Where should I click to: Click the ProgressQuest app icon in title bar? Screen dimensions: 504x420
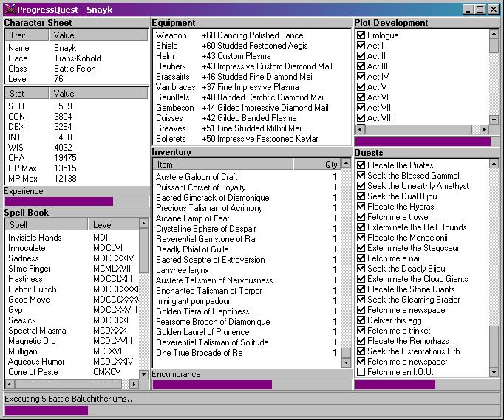pos(10,9)
